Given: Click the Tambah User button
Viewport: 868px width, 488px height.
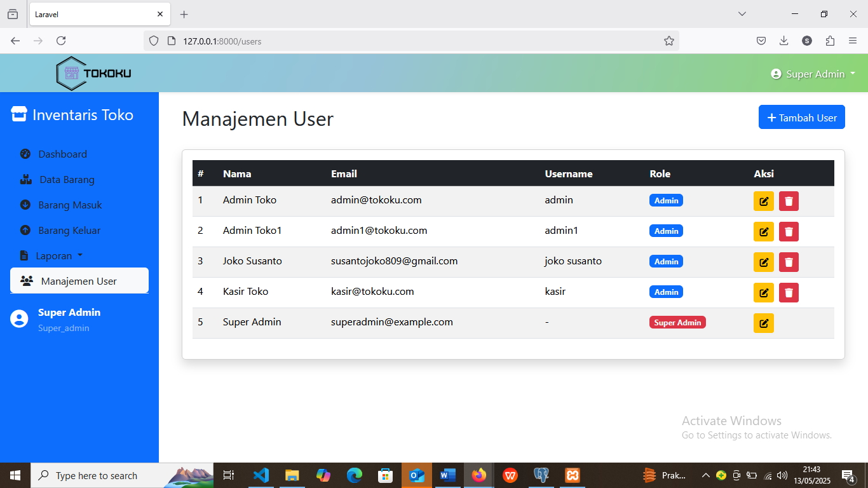Looking at the screenshot, I should (801, 117).
